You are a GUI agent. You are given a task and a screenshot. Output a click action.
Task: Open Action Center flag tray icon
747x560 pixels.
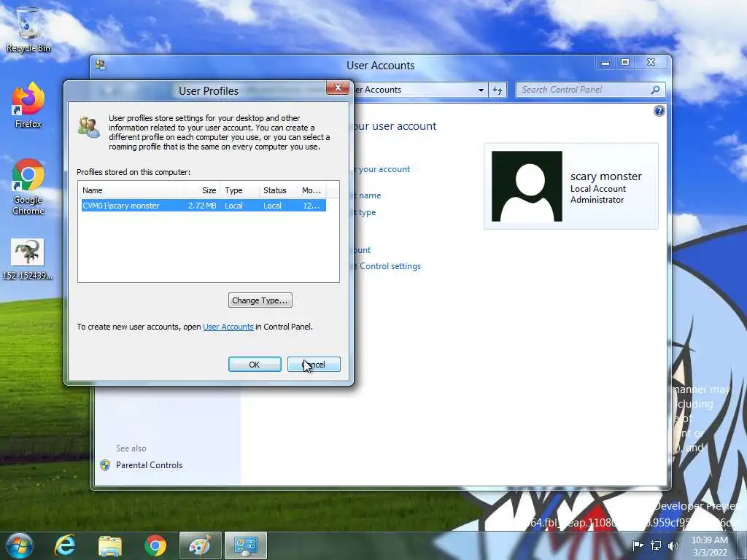point(638,545)
